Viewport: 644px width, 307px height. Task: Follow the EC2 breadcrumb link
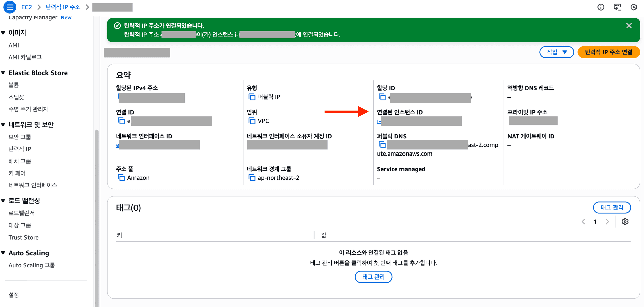click(x=26, y=7)
